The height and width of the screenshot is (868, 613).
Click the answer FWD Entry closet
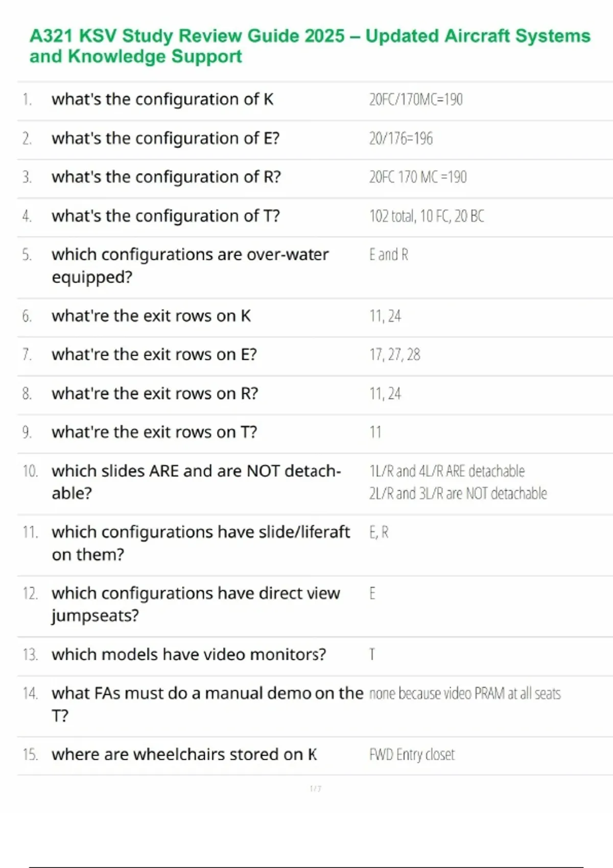[x=412, y=755]
